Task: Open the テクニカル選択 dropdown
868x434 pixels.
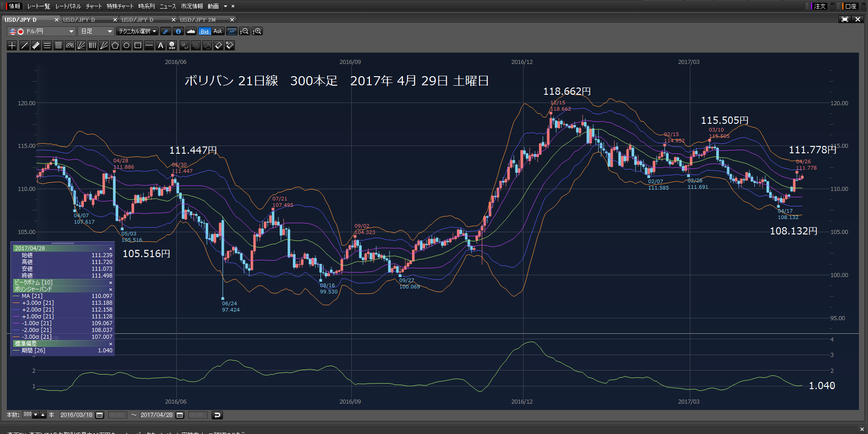Action: pos(137,31)
